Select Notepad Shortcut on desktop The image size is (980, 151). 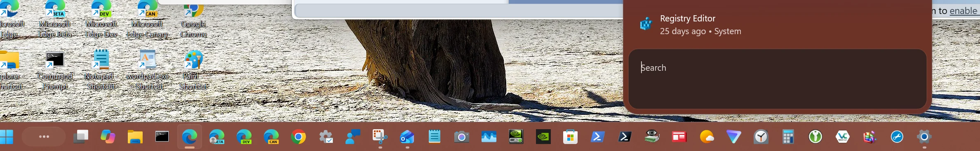click(x=101, y=70)
